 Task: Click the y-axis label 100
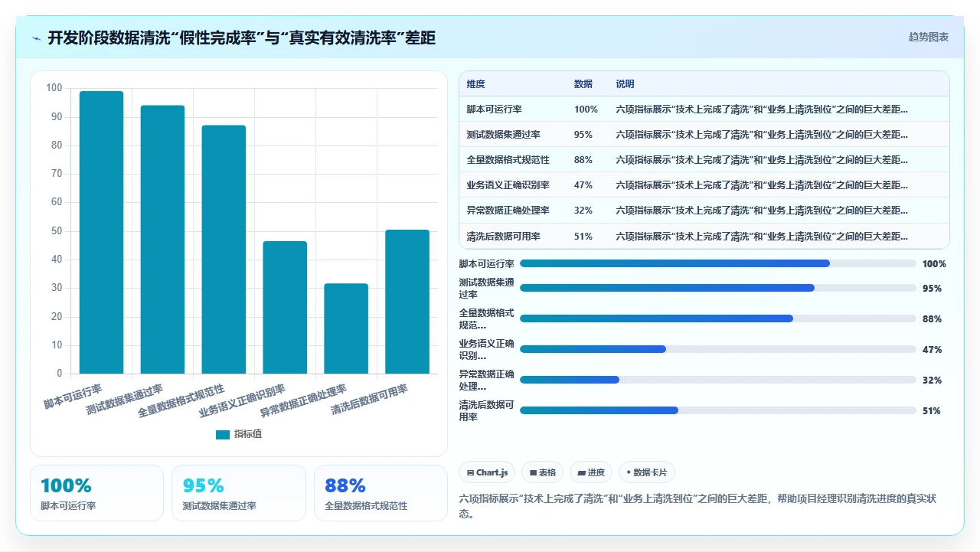pyautogui.click(x=54, y=88)
